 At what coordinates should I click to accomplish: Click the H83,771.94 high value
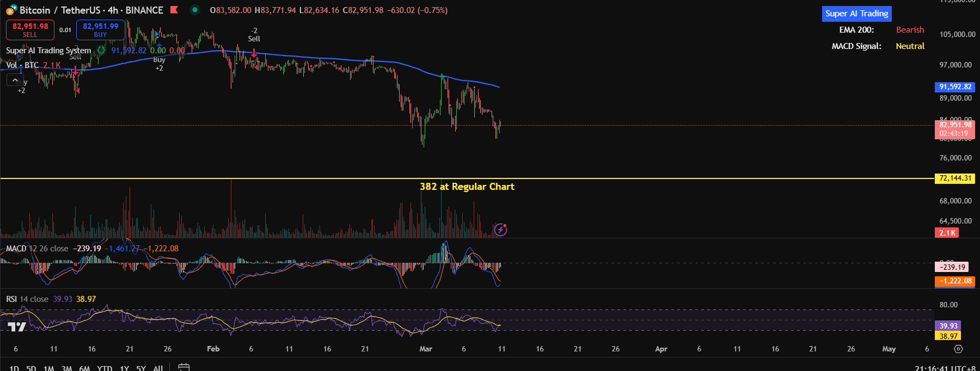[275, 10]
